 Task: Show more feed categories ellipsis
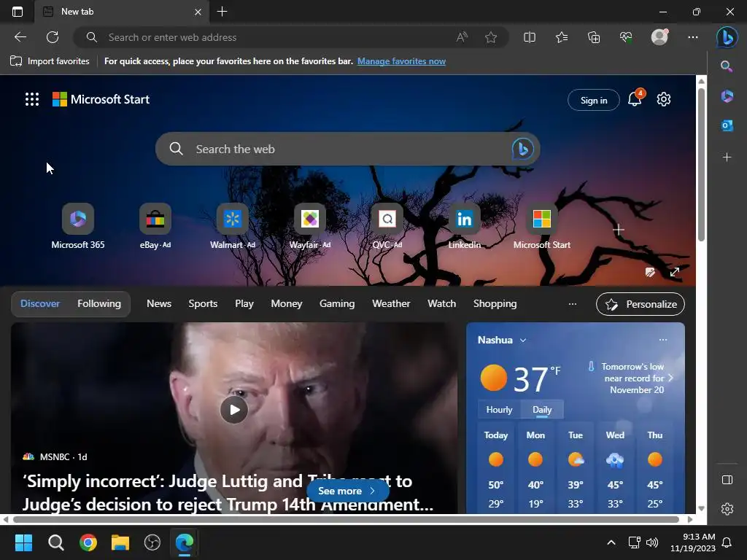[x=573, y=304]
